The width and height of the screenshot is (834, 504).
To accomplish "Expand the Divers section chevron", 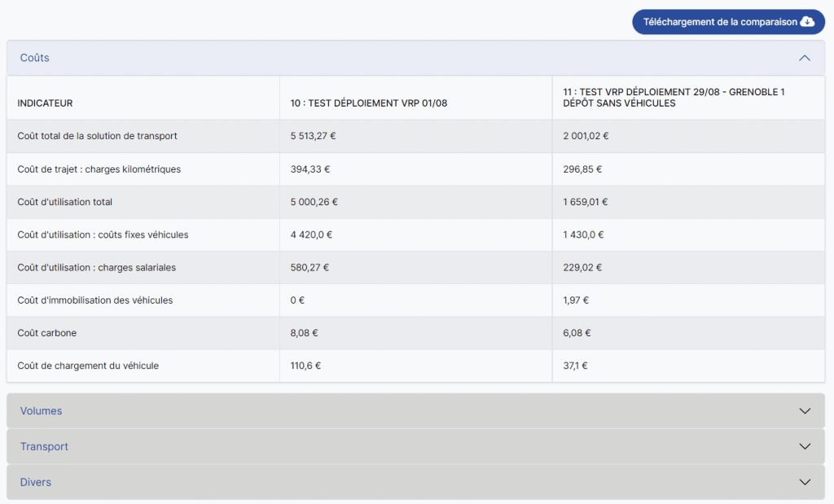I will [805, 482].
